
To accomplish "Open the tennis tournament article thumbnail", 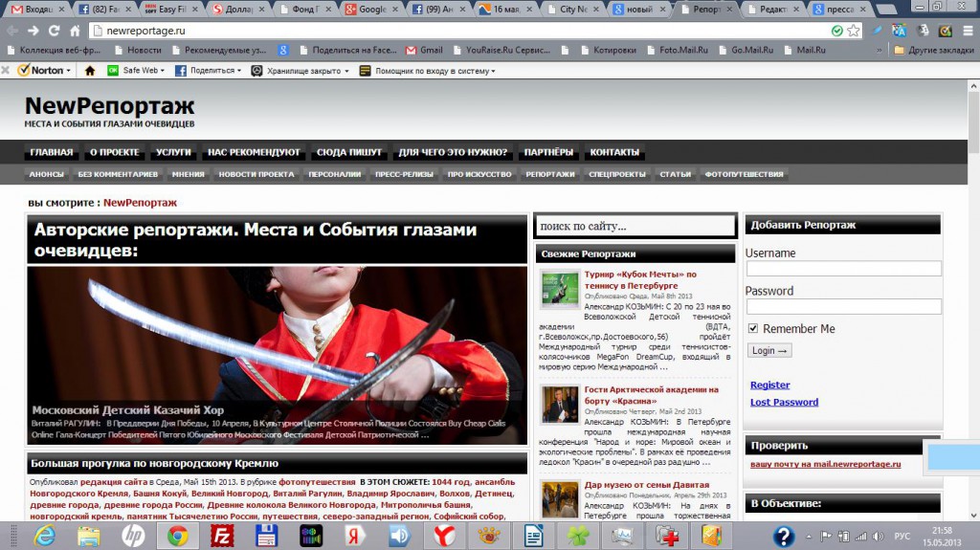I will click(560, 290).
